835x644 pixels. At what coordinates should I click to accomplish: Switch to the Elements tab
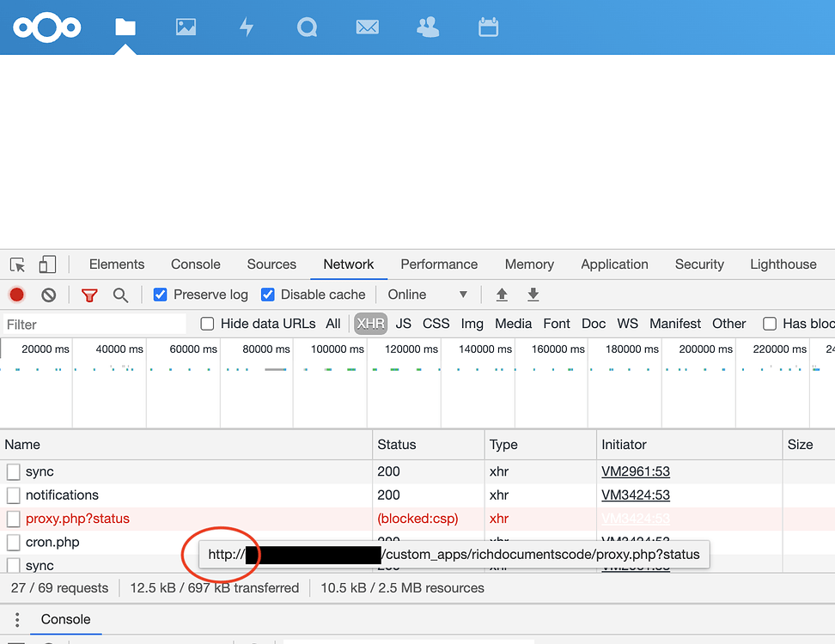[117, 264]
